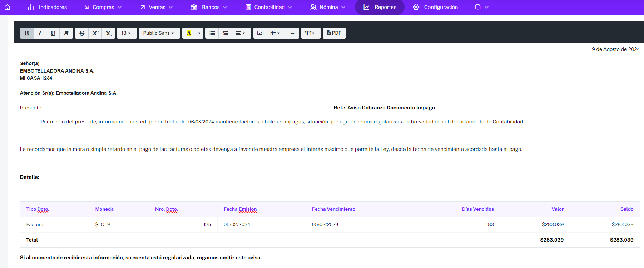Go to the home icon
This screenshot has height=268, width=644.
click(x=7, y=7)
